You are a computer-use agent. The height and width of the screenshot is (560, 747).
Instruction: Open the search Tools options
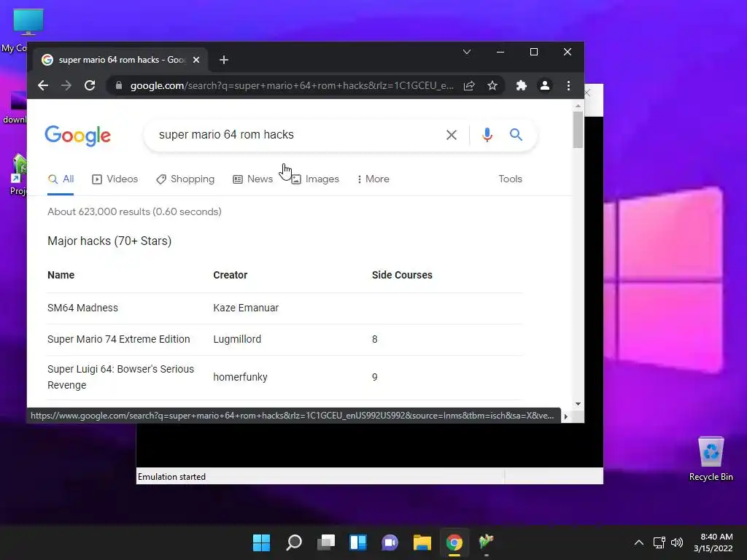pos(510,179)
